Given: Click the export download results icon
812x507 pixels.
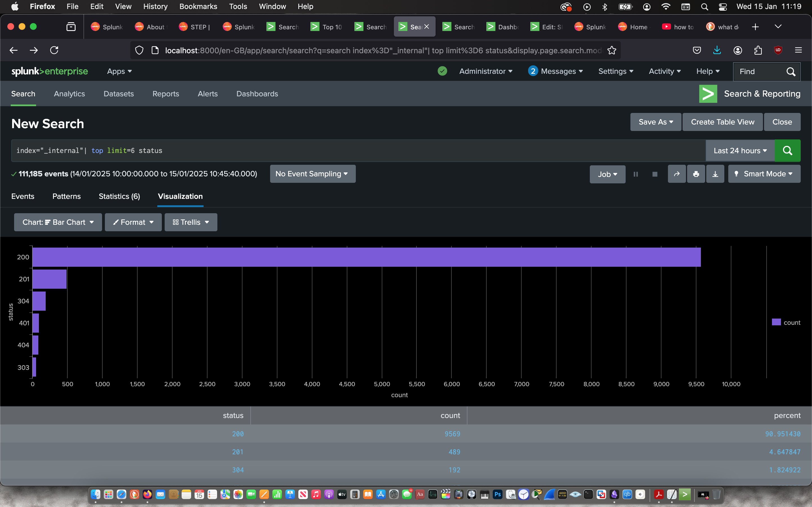Looking at the screenshot, I should (715, 174).
